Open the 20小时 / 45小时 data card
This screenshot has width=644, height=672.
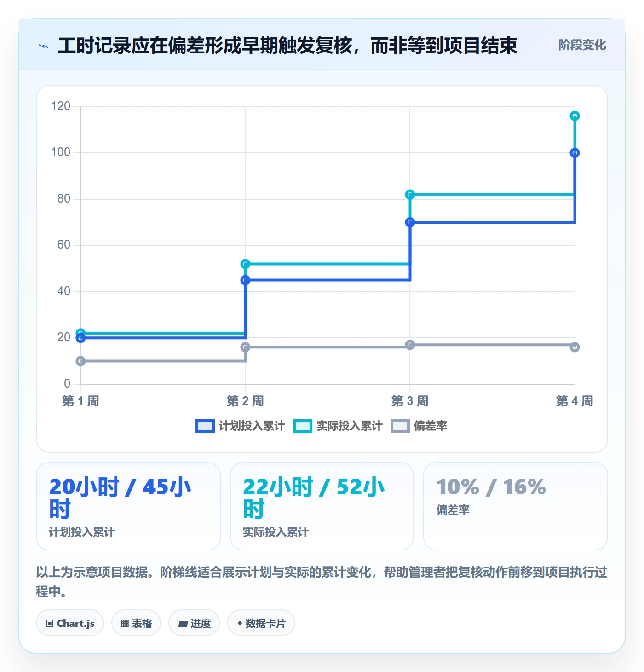[128, 506]
